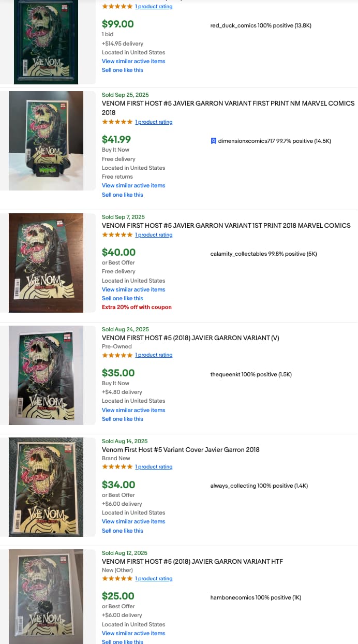
Task: Click "View similar active items" under the $34.00 listing
Action: pos(133,521)
